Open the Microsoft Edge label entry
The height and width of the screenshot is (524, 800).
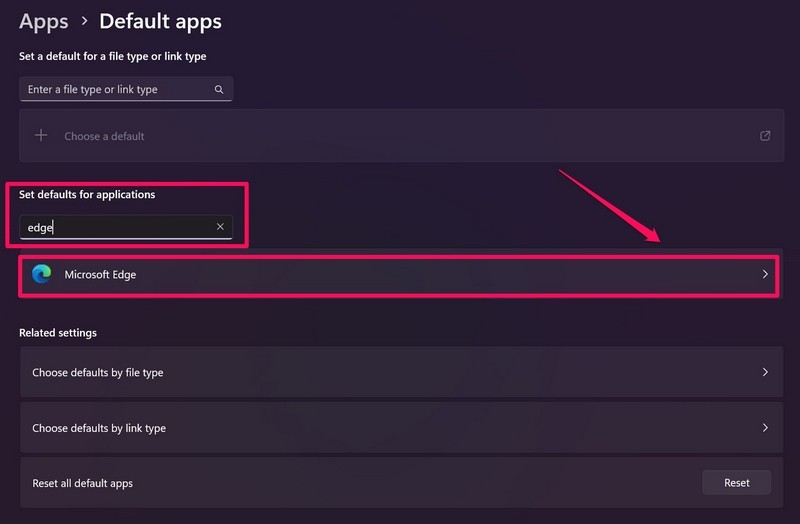pos(100,274)
